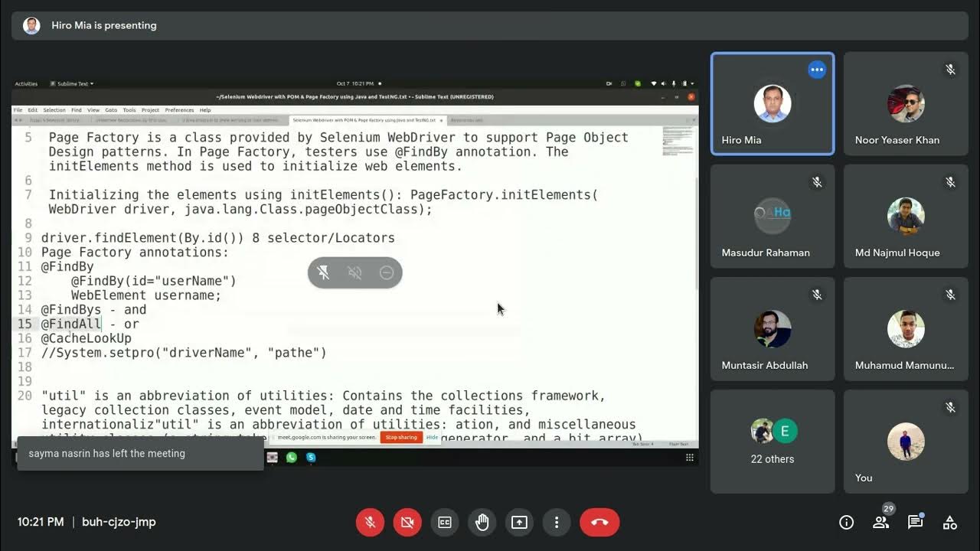This screenshot has width=980, height=551.
Task: Click Sublime Text minimap
Action: coord(678,141)
